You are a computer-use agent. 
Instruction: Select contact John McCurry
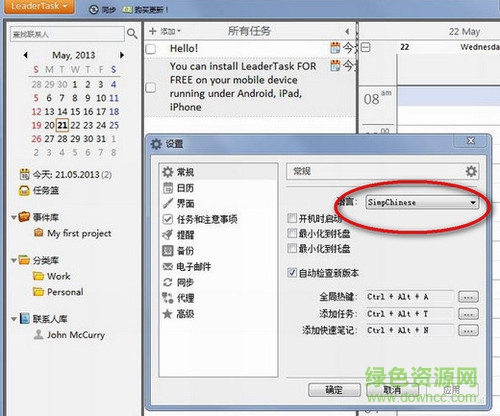(69, 335)
